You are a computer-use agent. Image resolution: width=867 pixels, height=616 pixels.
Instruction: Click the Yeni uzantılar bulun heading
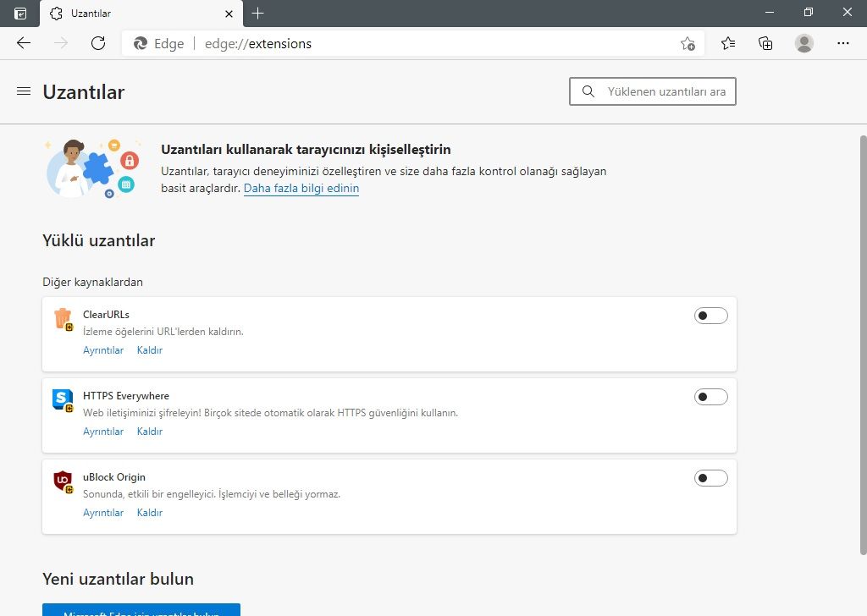(119, 579)
